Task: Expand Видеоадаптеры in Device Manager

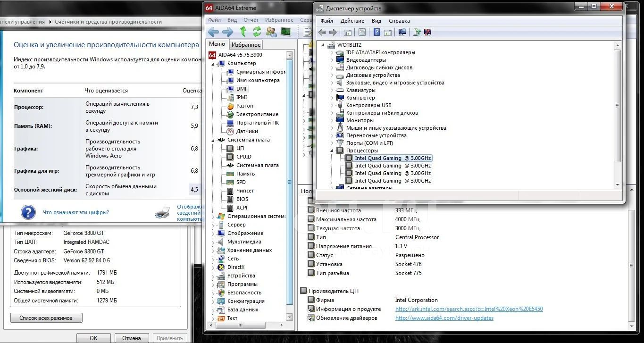Action: tap(332, 60)
